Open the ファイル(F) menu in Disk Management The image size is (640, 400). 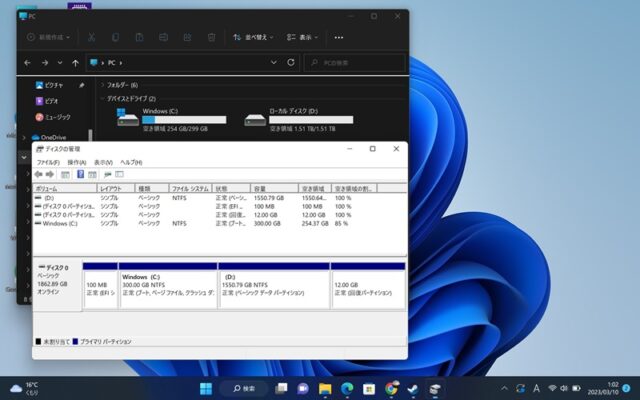tap(48, 162)
